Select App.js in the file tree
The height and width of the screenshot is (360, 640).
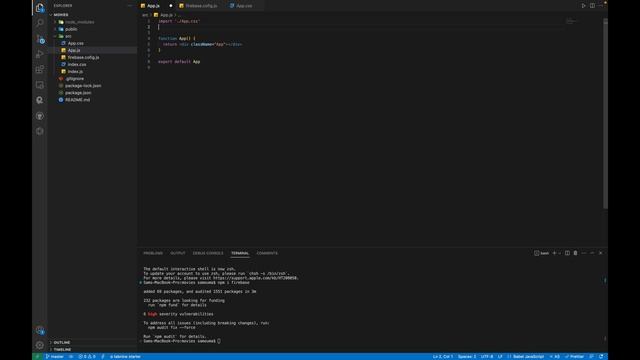(74, 50)
